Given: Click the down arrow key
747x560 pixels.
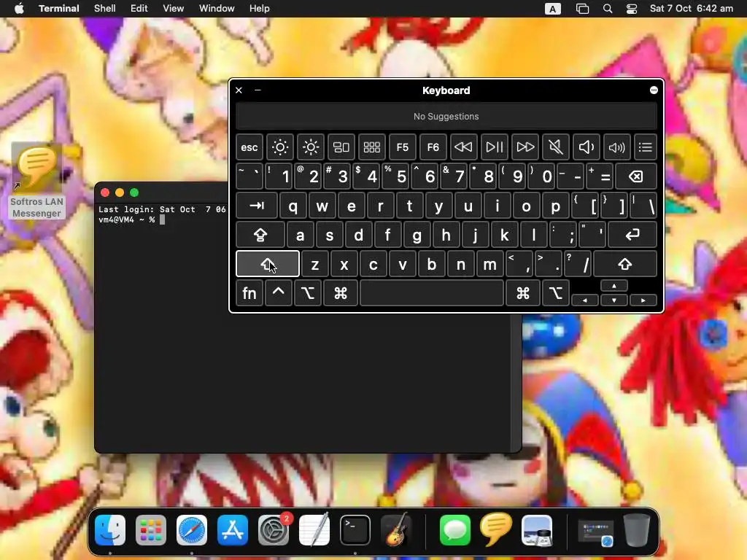Looking at the screenshot, I should click(614, 300).
